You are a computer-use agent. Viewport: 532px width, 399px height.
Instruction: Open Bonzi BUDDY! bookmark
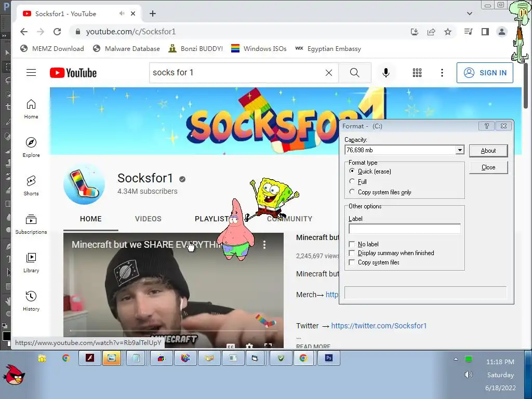196,48
